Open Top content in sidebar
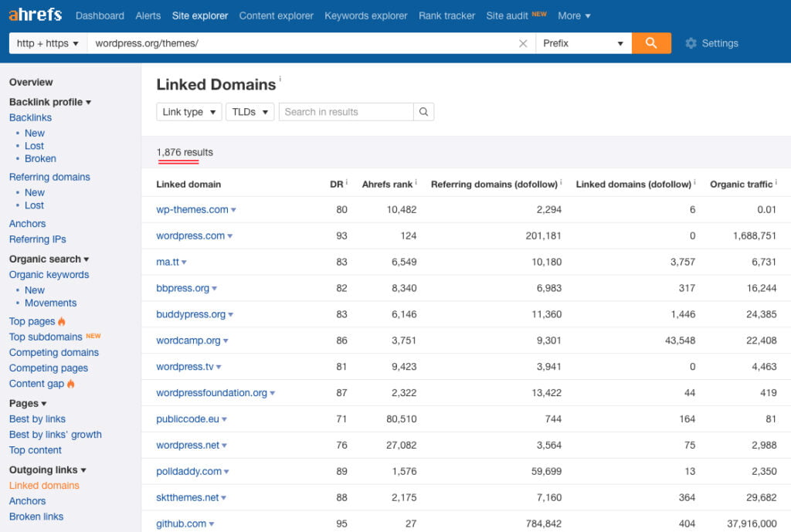This screenshot has width=791, height=532. (36, 450)
